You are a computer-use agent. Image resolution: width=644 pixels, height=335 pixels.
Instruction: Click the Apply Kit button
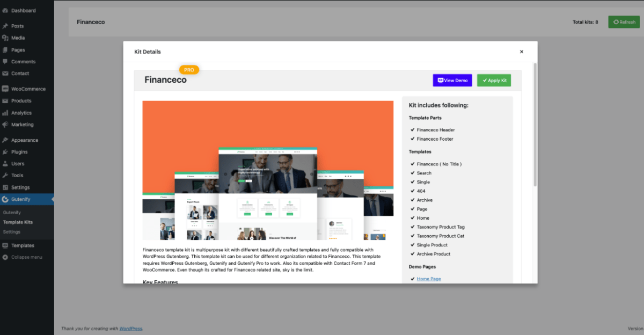pos(494,81)
